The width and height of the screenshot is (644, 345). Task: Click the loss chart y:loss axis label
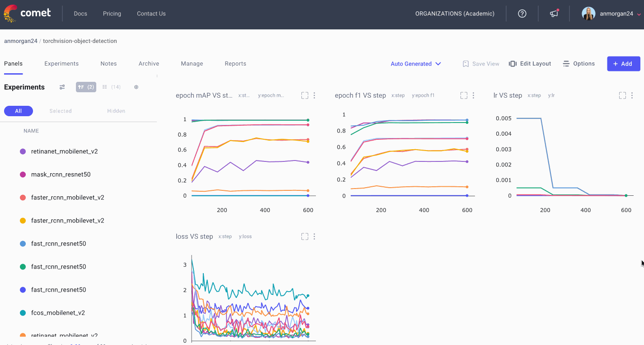tap(245, 236)
